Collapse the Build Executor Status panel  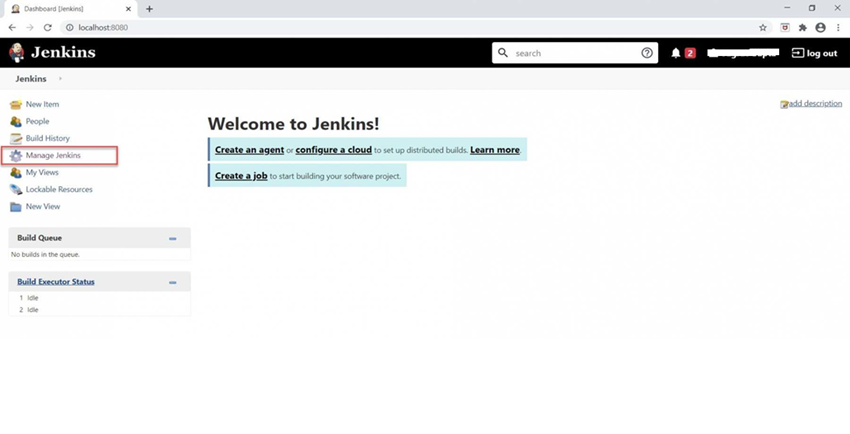pyautogui.click(x=172, y=282)
